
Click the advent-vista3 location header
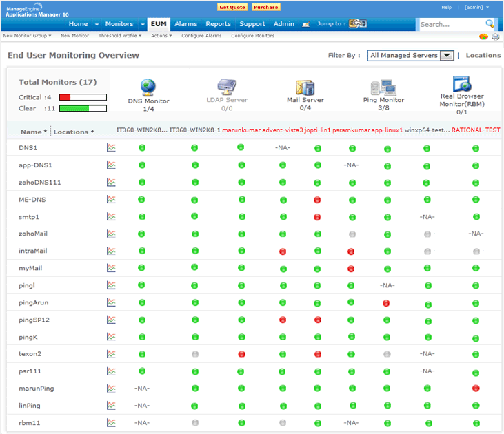[x=283, y=130]
